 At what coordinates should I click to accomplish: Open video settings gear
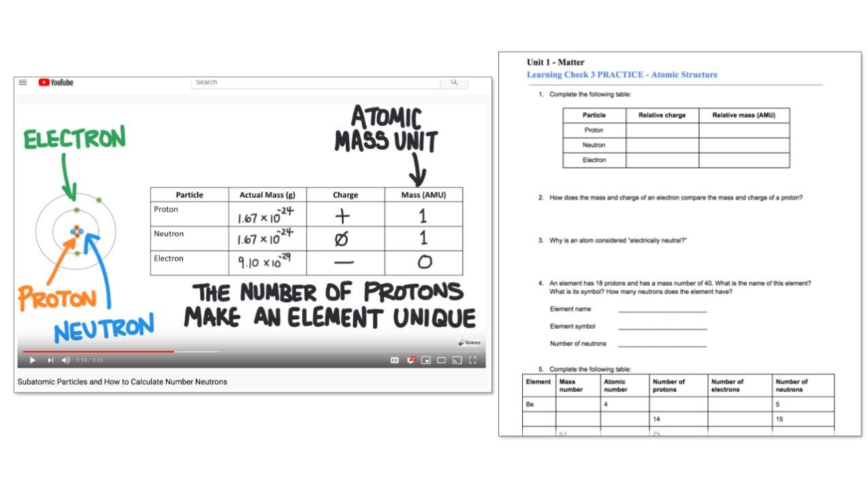(411, 360)
